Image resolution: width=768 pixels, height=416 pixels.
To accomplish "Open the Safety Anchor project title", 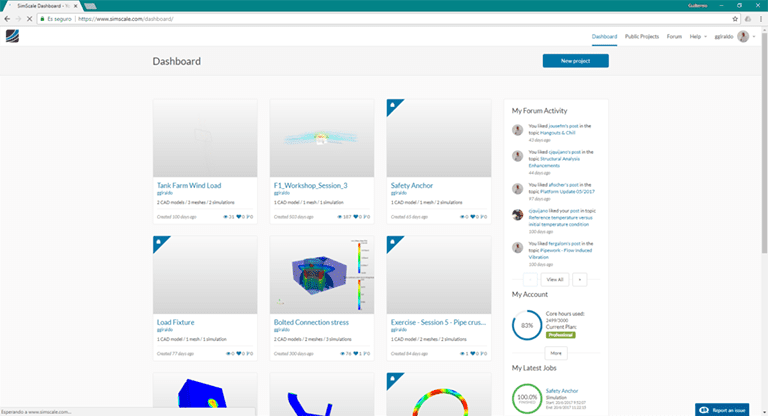I will pos(412,185).
